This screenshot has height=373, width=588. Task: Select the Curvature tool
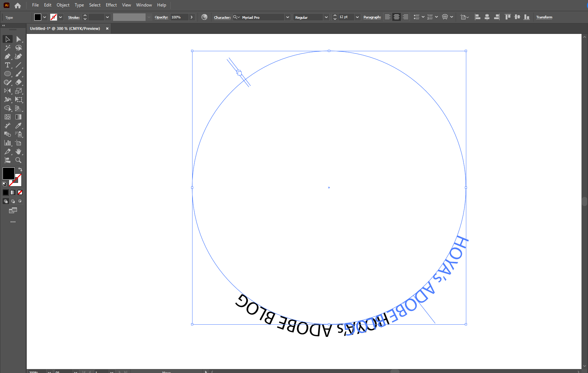click(18, 56)
